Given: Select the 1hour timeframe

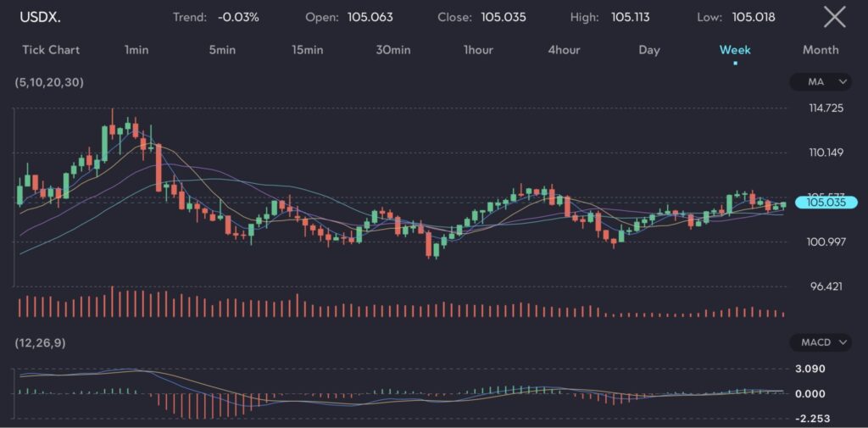Looking at the screenshot, I should point(478,50).
